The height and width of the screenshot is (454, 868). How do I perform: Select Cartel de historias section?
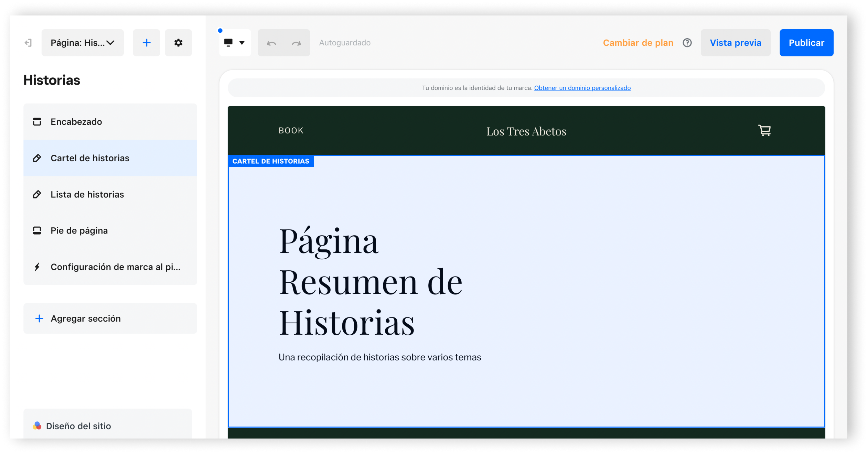(110, 158)
